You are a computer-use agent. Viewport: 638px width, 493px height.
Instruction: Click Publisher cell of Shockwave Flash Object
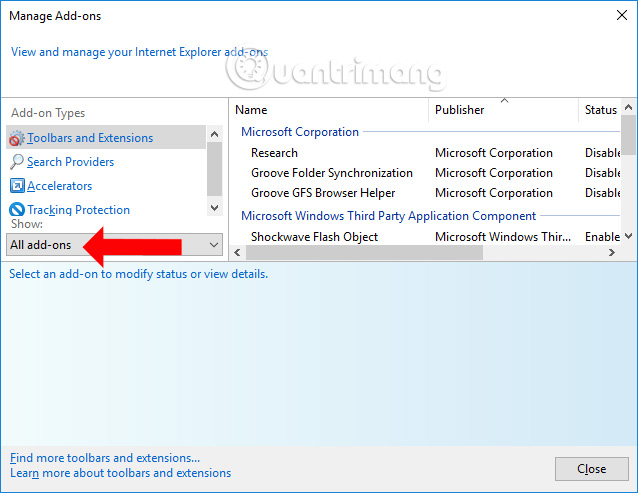[503, 237]
